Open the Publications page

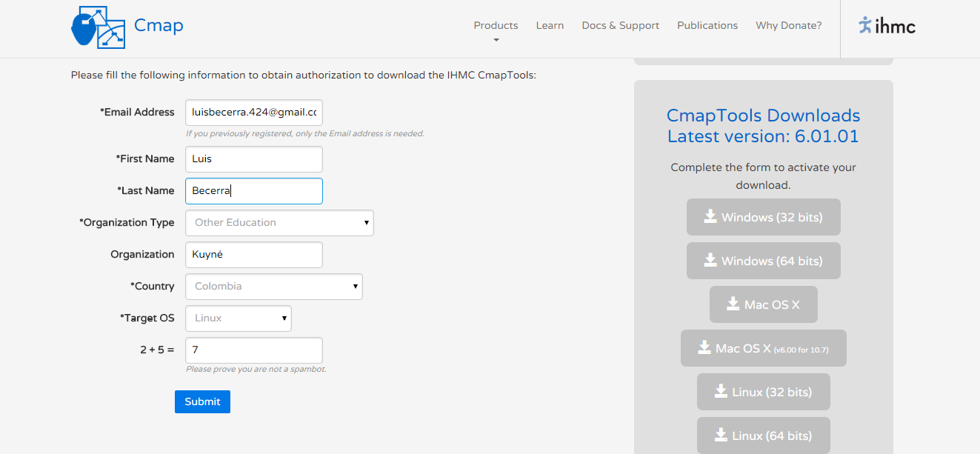pos(707,25)
